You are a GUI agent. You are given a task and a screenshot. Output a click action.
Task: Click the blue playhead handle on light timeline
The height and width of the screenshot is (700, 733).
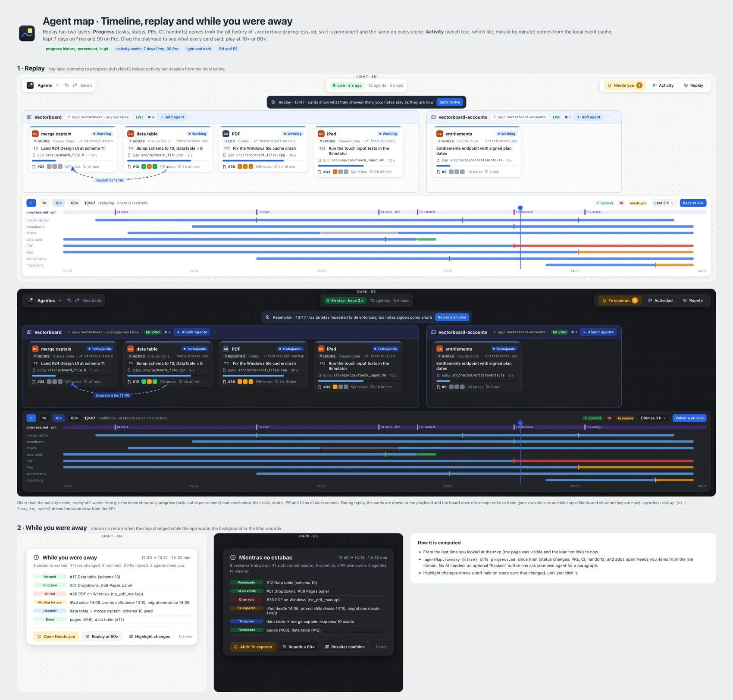[x=520, y=208]
